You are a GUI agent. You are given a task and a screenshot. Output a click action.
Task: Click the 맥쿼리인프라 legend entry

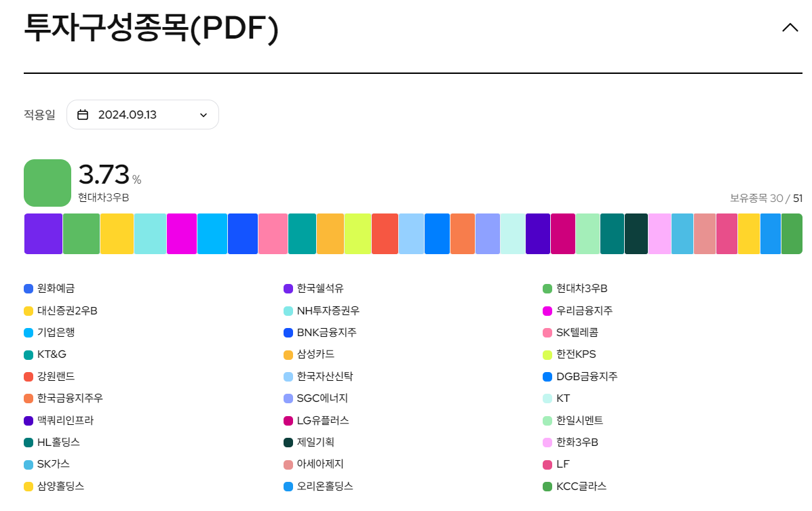59,420
